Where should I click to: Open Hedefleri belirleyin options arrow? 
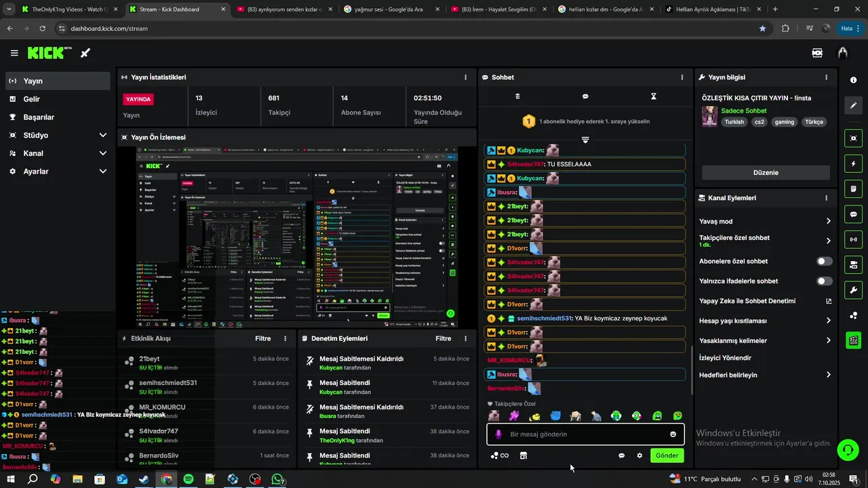click(828, 375)
